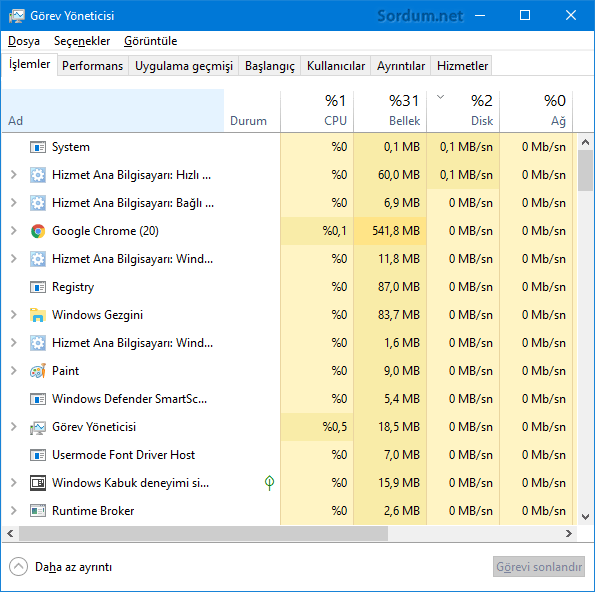Click the Google Chrome icon
The image size is (595, 592).
pos(38,231)
